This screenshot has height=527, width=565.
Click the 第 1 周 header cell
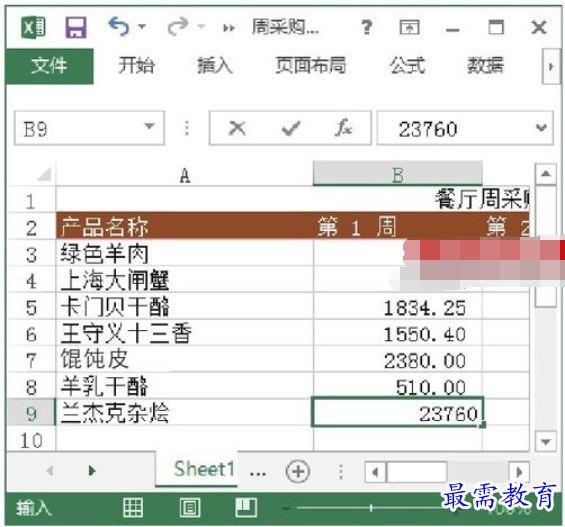tap(398, 227)
